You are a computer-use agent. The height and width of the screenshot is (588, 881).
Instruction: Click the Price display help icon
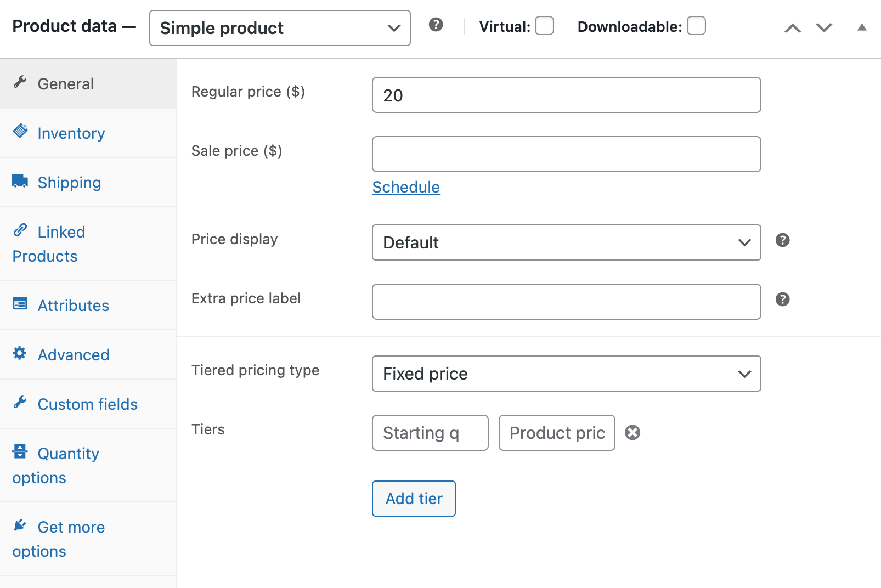[782, 240]
